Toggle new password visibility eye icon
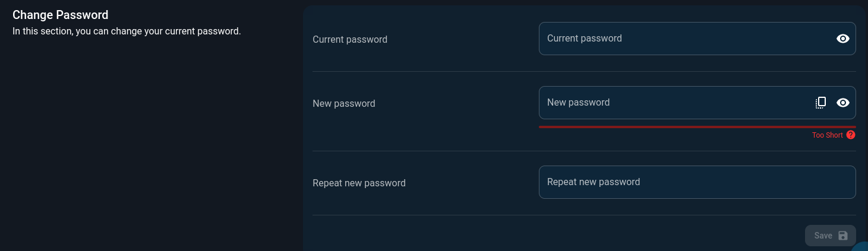 pos(842,103)
